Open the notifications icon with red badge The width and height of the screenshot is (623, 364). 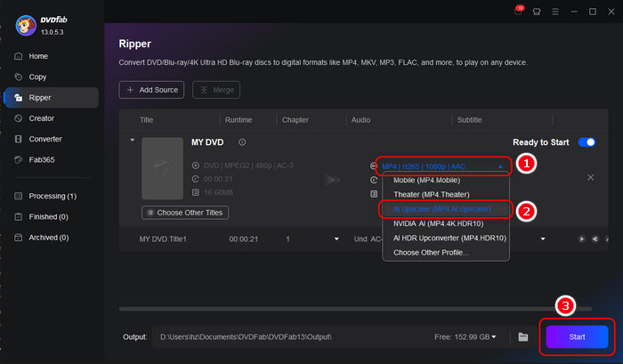click(x=518, y=12)
